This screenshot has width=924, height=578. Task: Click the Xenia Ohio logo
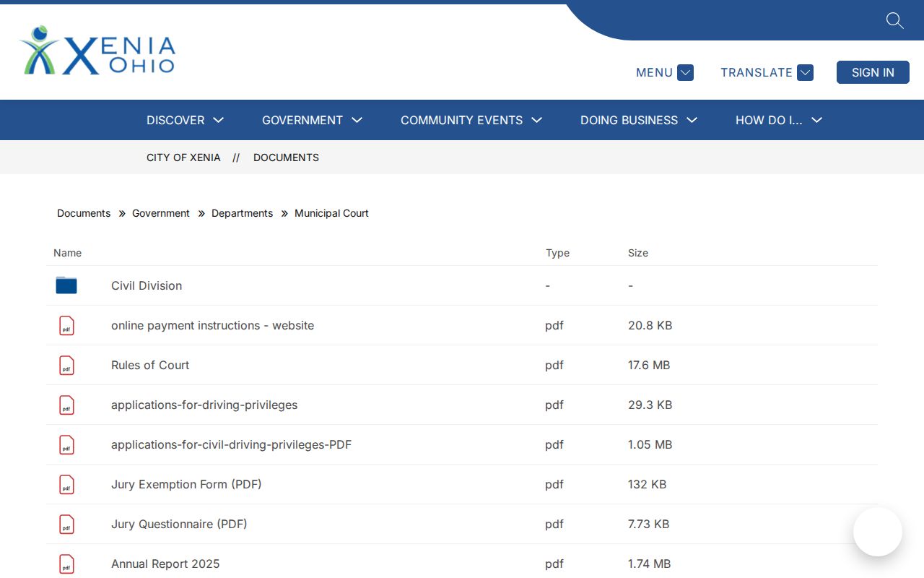(x=97, y=51)
